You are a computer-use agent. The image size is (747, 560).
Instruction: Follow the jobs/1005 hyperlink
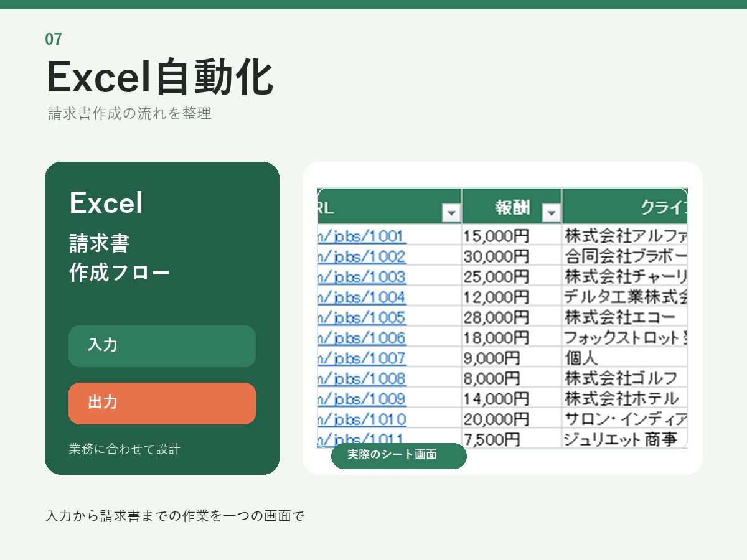[x=362, y=318]
